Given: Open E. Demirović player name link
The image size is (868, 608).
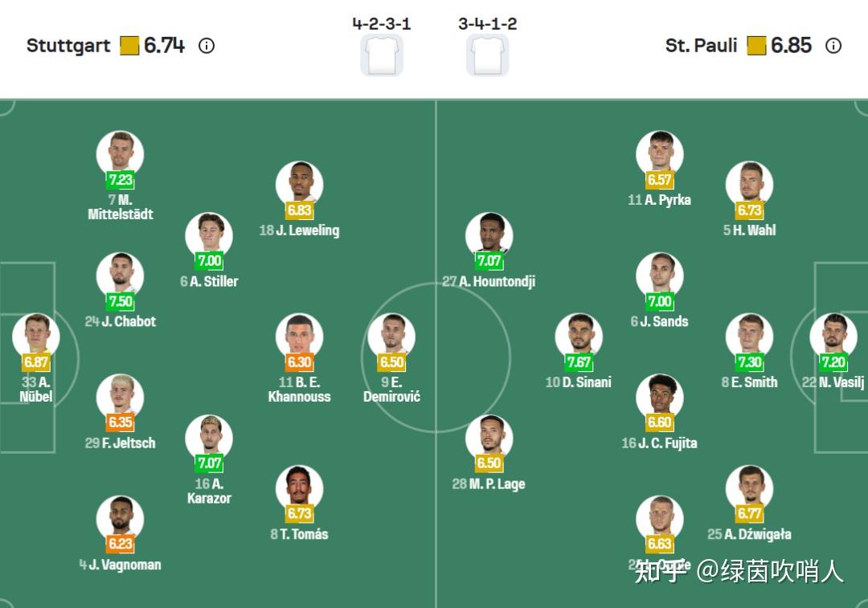Looking at the screenshot, I should click(x=391, y=390).
